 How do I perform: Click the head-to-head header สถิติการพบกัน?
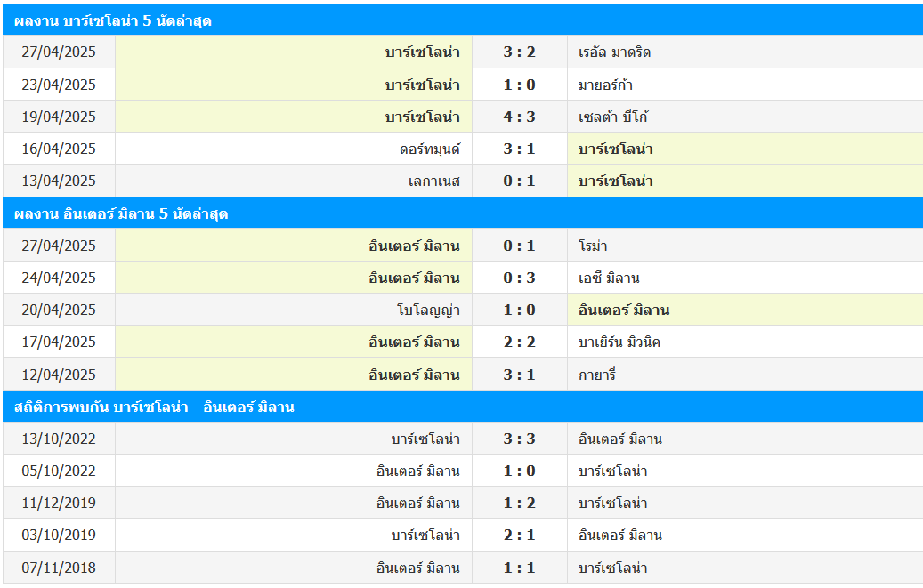154,407
